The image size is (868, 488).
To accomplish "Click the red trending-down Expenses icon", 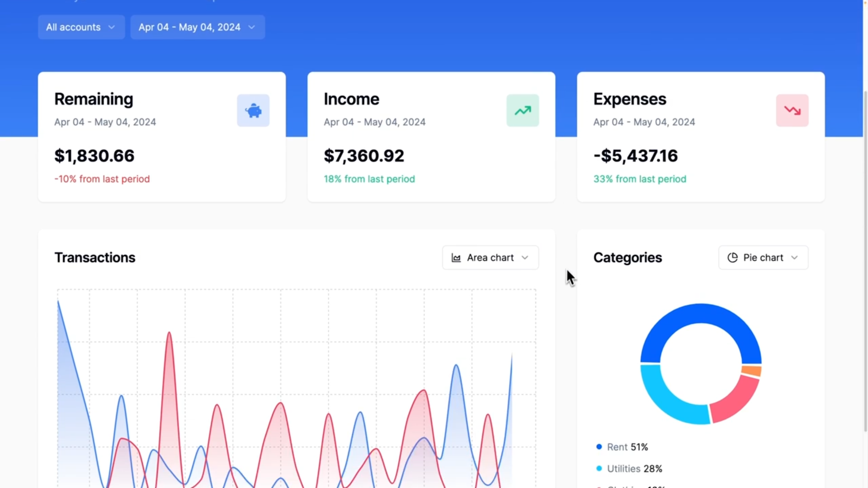I will point(792,110).
